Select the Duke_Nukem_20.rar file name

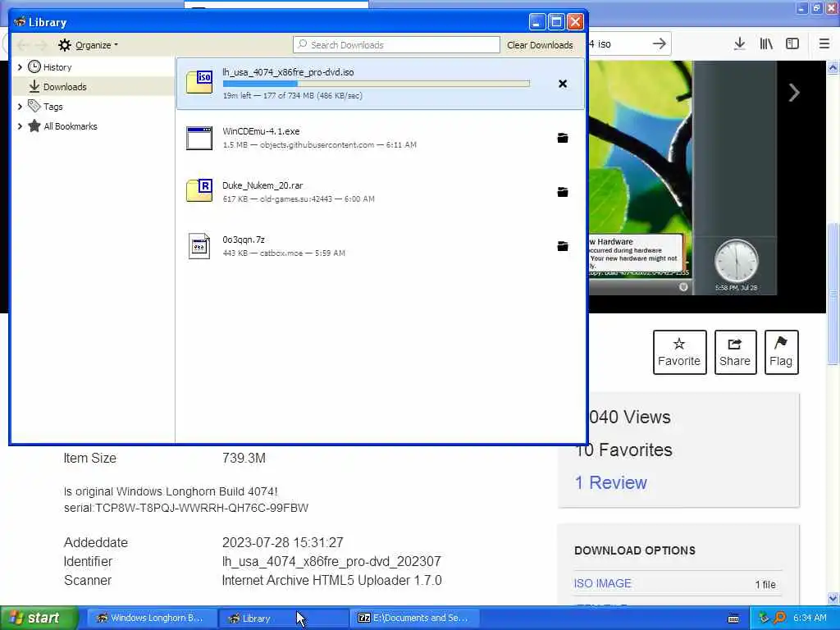tap(262, 185)
